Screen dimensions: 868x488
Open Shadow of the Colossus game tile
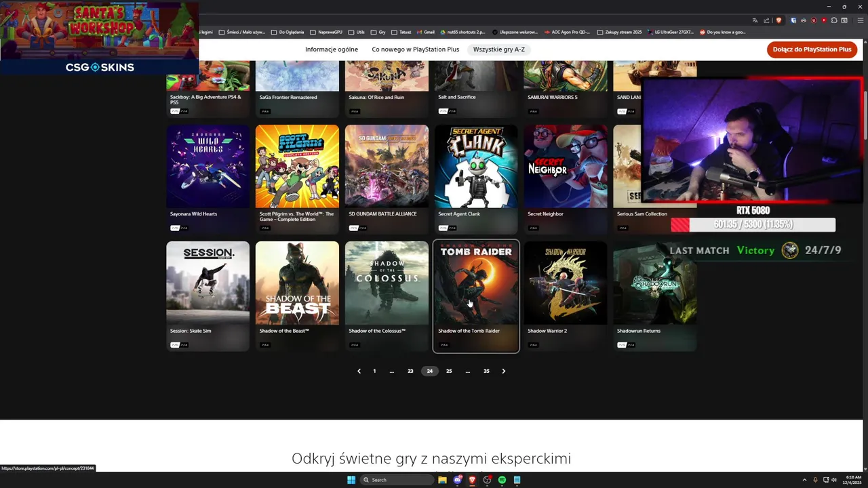[x=387, y=296]
